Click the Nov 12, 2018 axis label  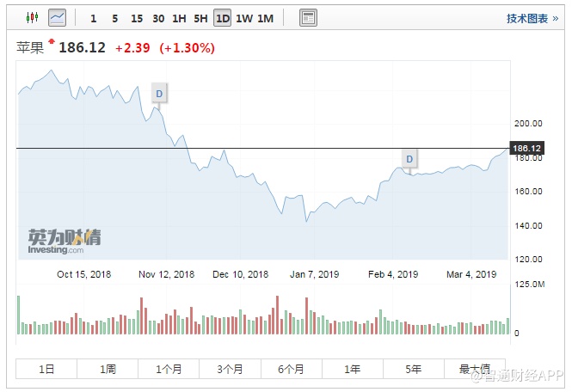tap(166, 274)
